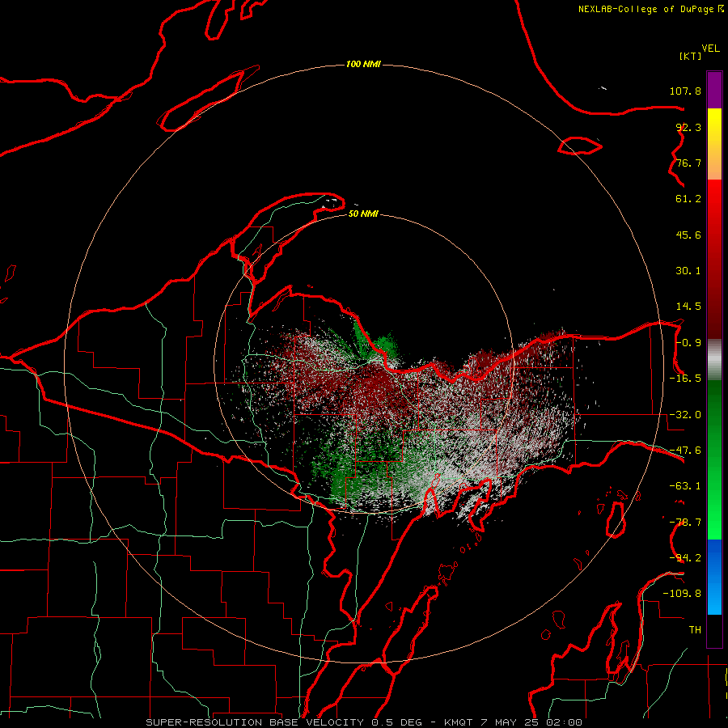Screen dimensions: 728x728
Task: Pick the blue segment of velocity color bar
Action: coord(714,577)
